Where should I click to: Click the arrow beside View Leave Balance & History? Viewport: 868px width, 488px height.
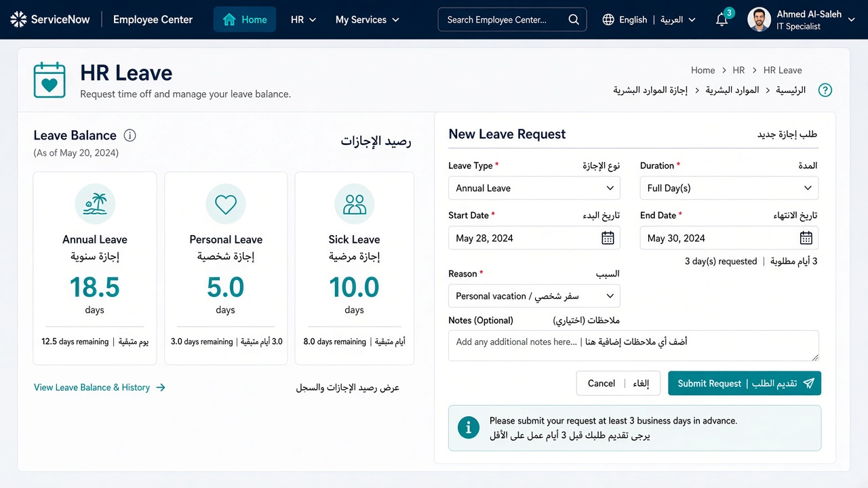click(161, 388)
